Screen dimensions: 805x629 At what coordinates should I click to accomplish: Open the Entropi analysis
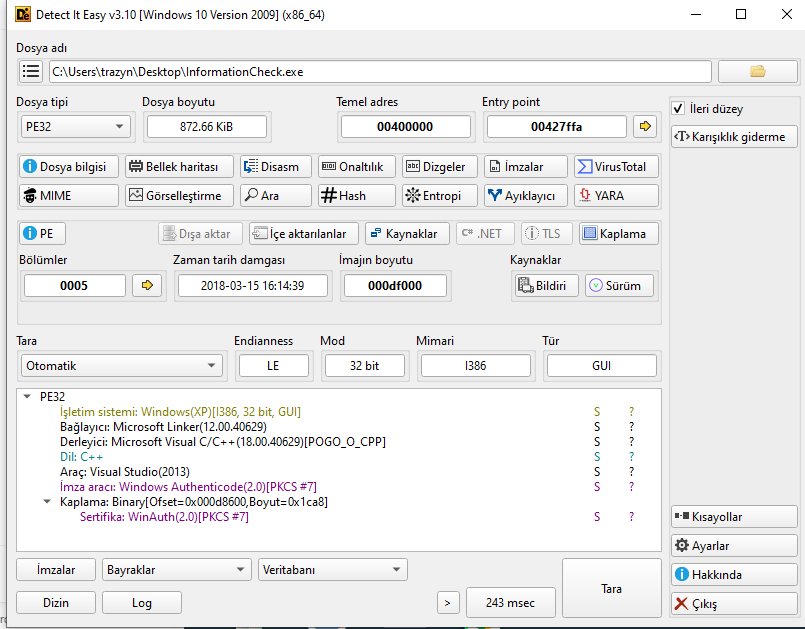click(440, 196)
